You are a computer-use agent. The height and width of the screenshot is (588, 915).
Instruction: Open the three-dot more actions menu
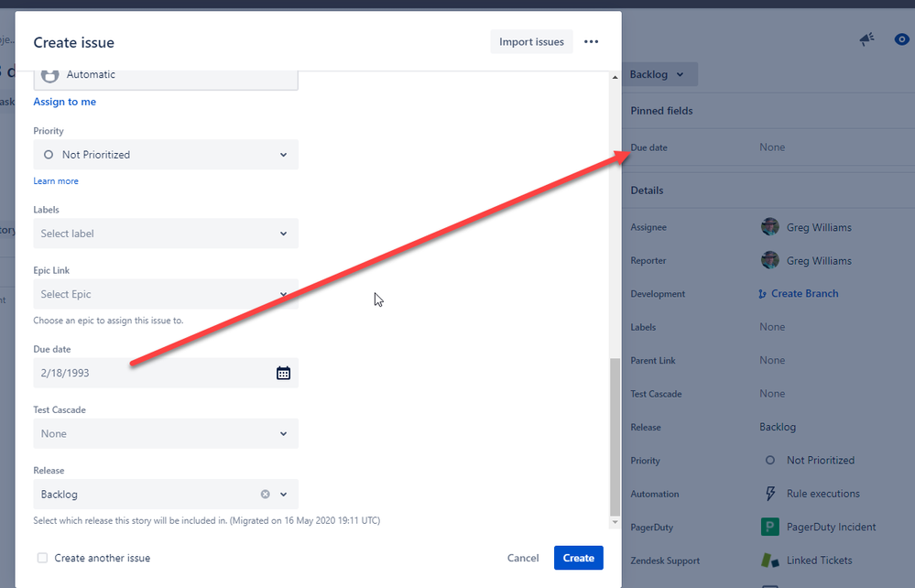[x=591, y=42]
